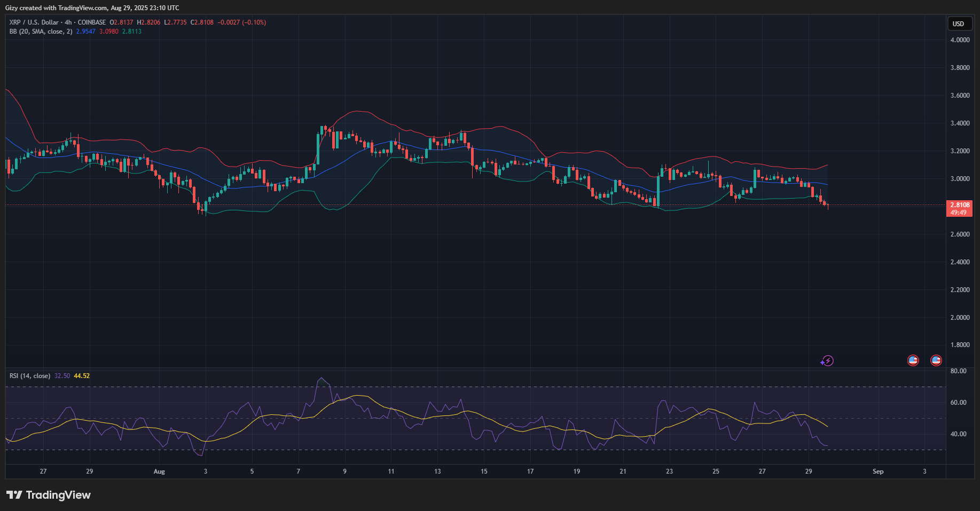Select the RSI (14, close) indicator legend

click(x=30, y=376)
